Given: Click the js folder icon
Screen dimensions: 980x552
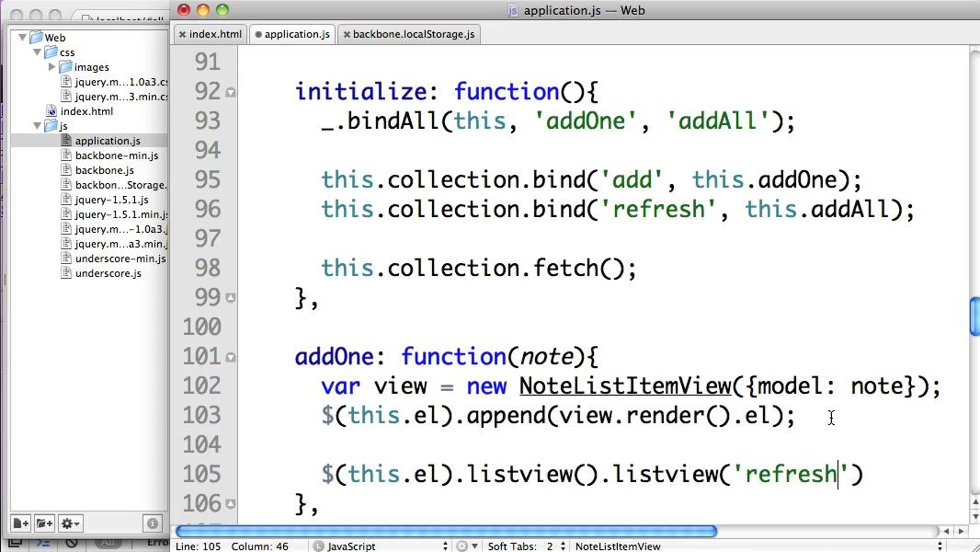Looking at the screenshot, I should (x=51, y=126).
